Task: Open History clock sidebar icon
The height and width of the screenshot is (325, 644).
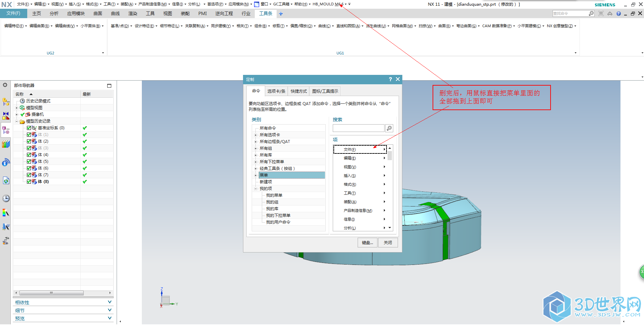Action: [x=6, y=198]
